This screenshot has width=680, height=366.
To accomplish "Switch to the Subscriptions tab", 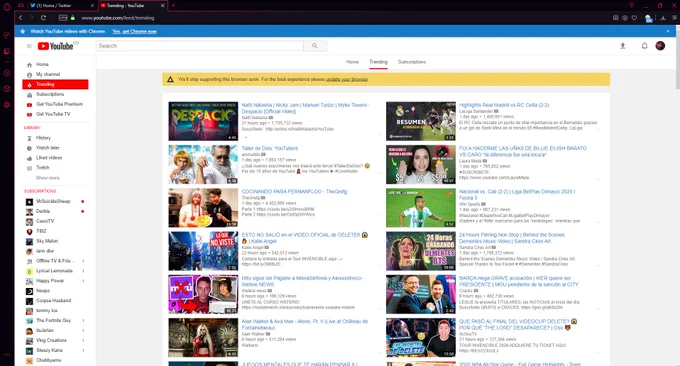I will pos(412,62).
